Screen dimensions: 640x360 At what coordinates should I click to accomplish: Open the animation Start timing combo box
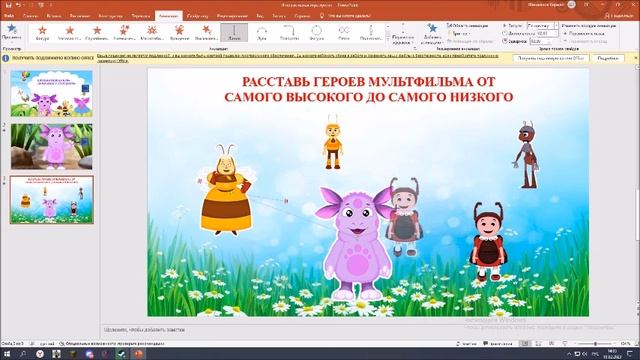click(542, 26)
